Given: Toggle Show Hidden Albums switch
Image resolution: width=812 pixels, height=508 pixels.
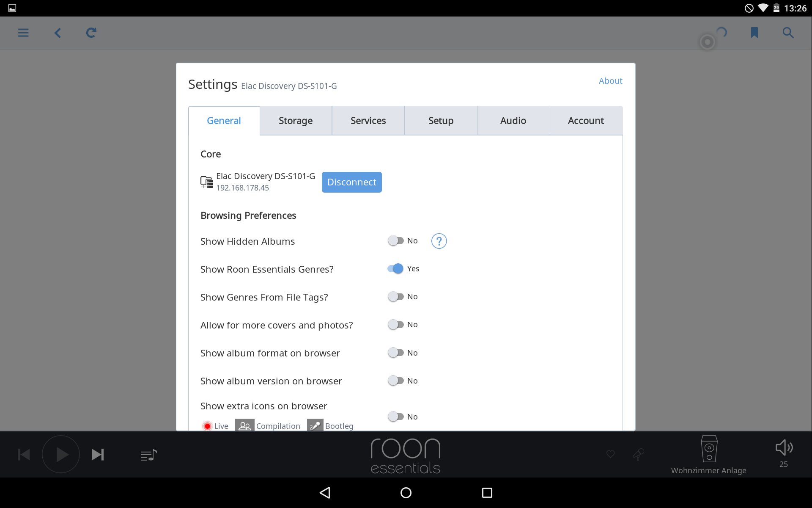Looking at the screenshot, I should coord(396,241).
